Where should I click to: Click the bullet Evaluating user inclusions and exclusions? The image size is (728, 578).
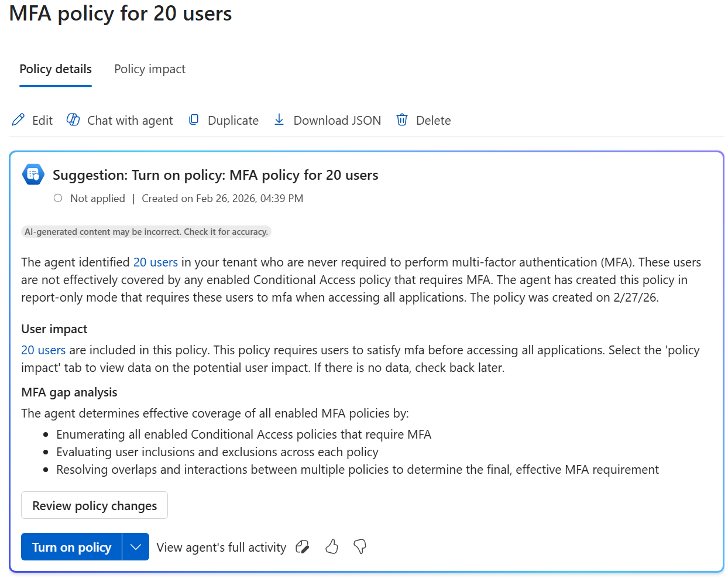pyautogui.click(x=217, y=452)
